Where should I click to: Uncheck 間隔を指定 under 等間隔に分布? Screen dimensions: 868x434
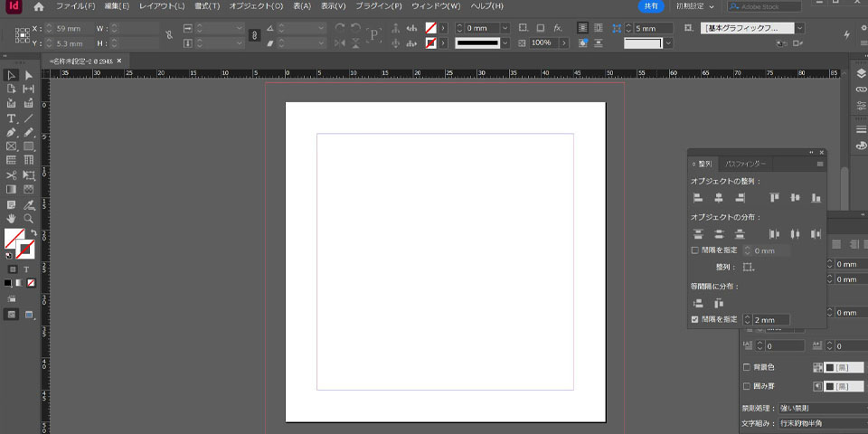pos(694,319)
